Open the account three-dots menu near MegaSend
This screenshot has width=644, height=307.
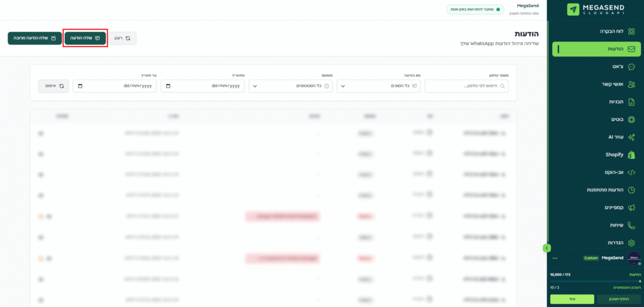click(555, 258)
